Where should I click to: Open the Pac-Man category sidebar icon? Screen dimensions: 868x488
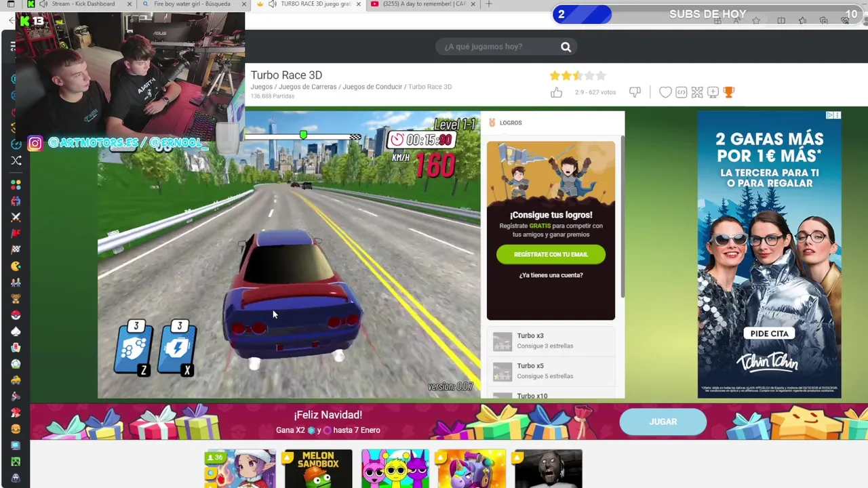16,266
